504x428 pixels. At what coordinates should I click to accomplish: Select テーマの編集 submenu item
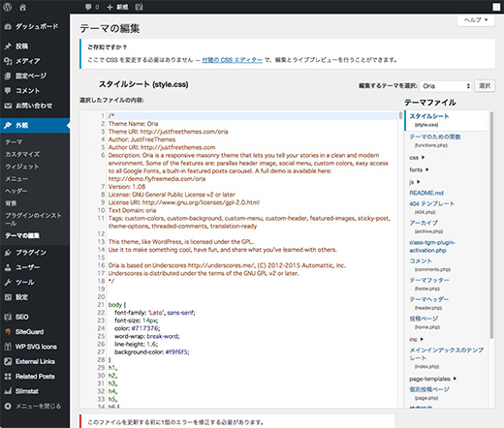[x=22, y=235]
